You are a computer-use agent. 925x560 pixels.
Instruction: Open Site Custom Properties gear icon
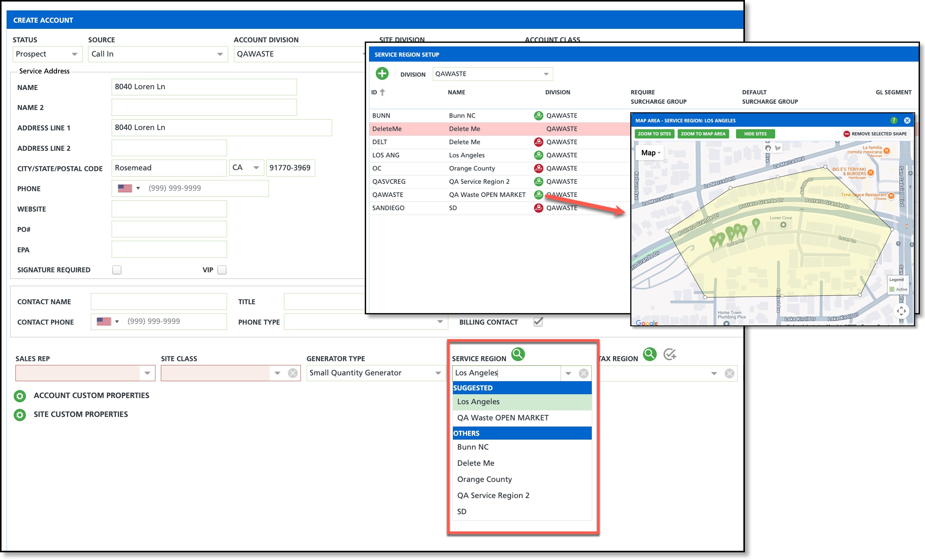pos(20,415)
